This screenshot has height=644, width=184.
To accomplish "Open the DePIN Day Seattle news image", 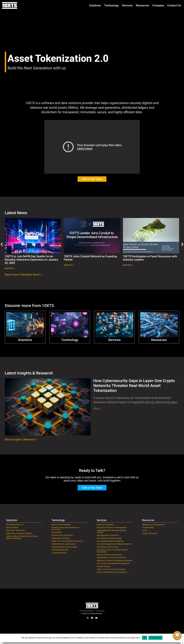I will point(33,236).
